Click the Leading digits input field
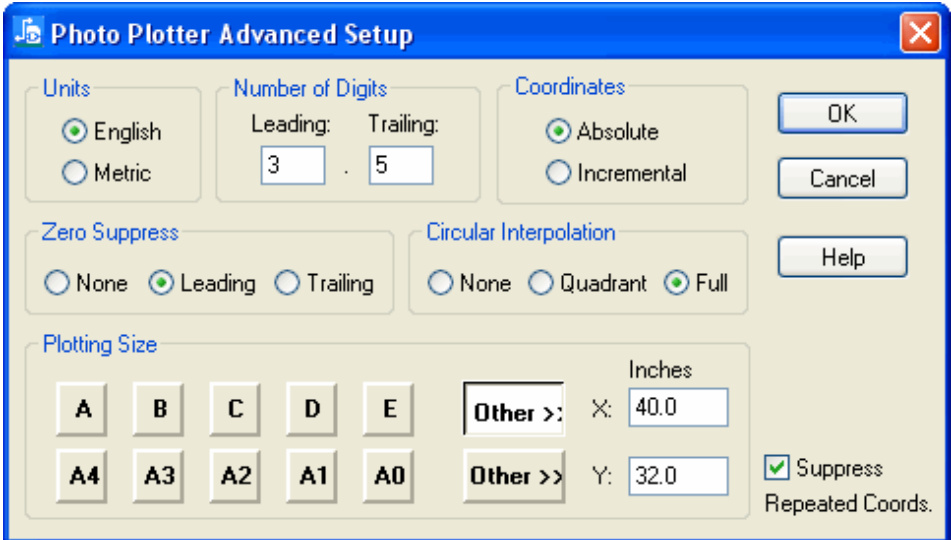This screenshot has width=951, height=540. (x=292, y=166)
